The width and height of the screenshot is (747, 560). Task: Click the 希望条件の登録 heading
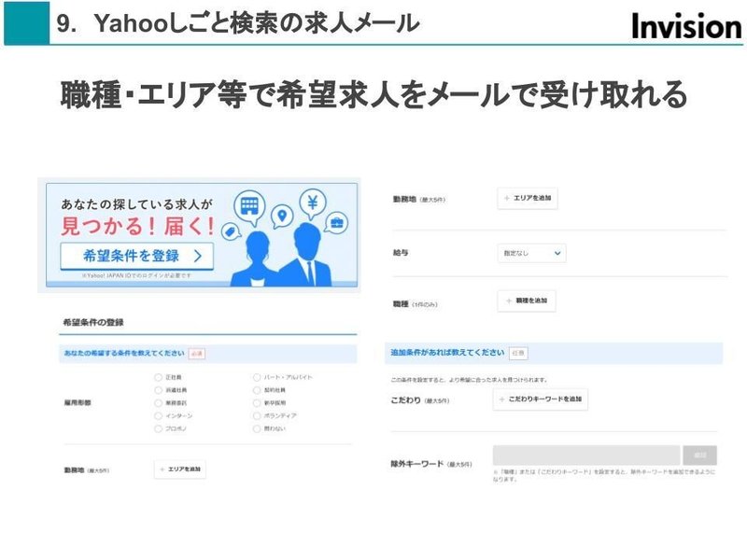[x=93, y=322]
